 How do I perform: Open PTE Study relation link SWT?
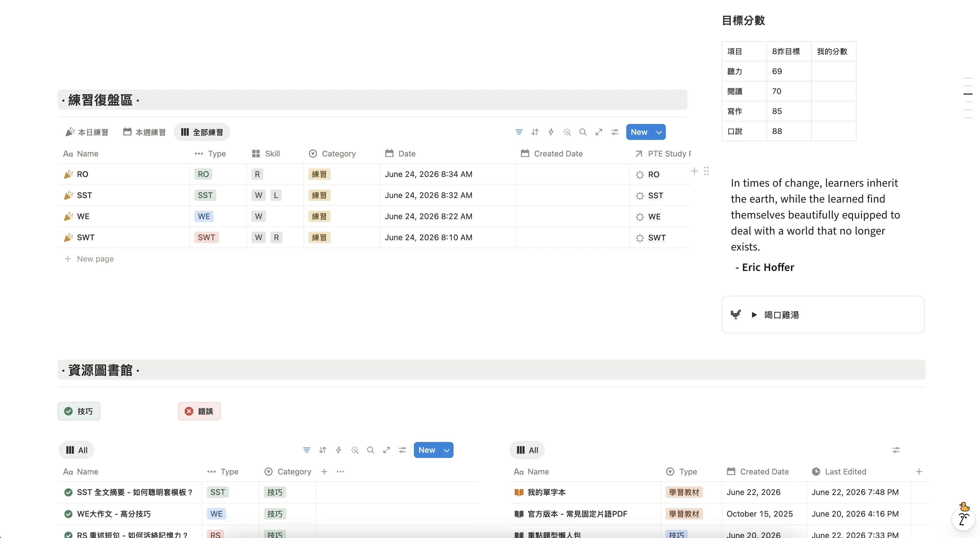pos(657,238)
